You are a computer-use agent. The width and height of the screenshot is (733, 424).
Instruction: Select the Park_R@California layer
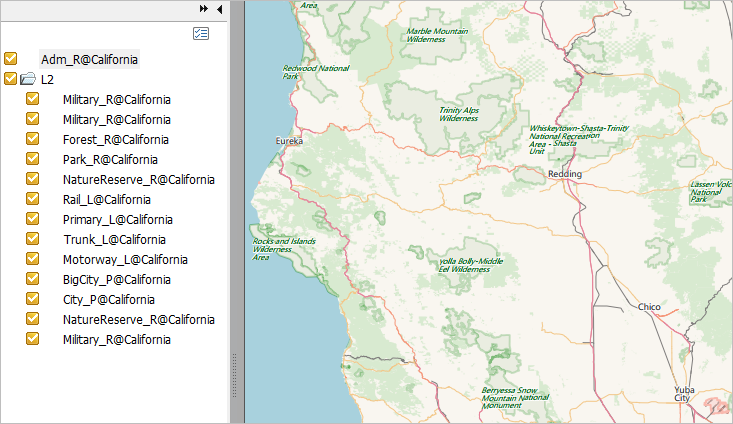coord(110,159)
